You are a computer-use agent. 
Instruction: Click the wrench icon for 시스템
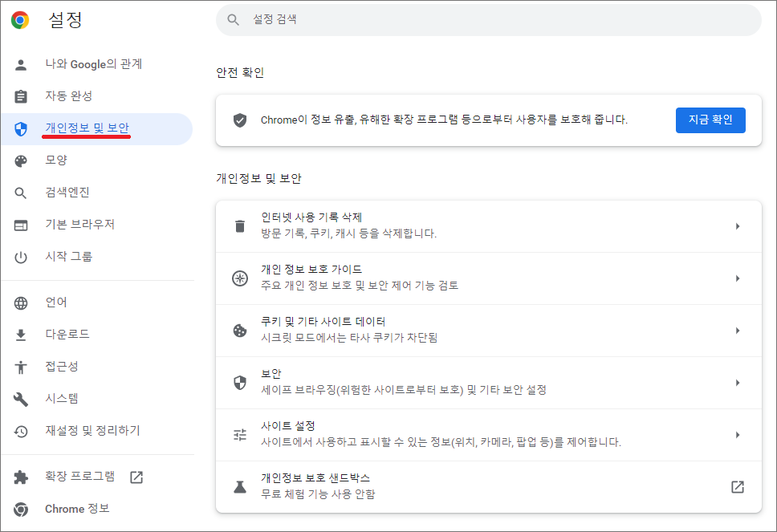point(21,400)
